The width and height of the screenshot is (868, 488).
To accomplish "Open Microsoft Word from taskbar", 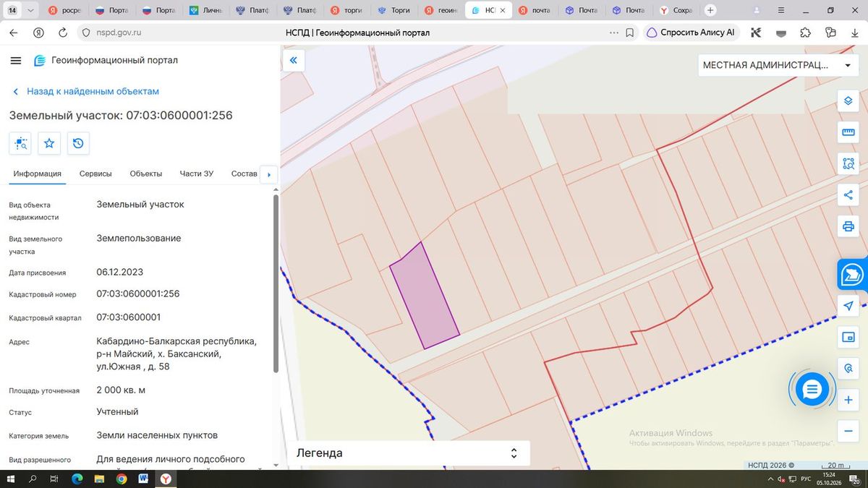I will click(x=143, y=479).
